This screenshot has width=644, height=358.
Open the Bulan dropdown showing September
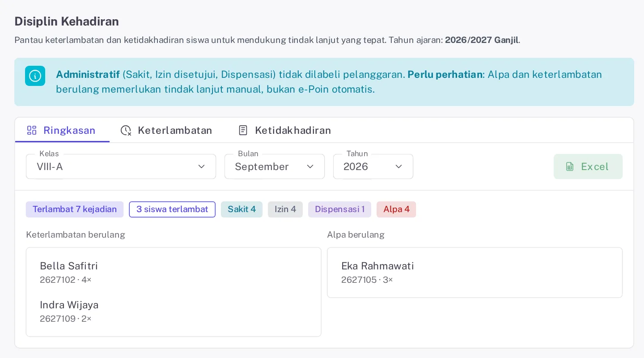coord(275,166)
